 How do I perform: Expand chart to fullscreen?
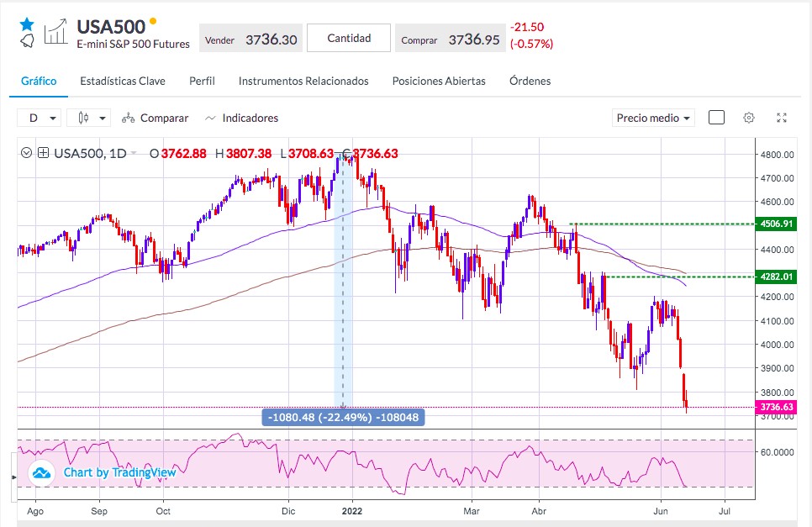point(782,118)
